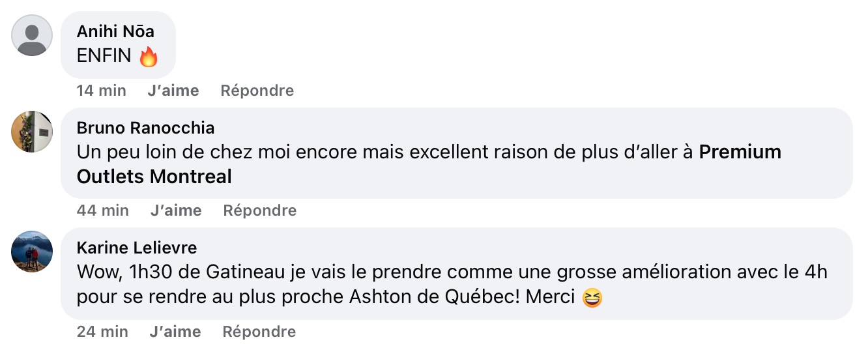Screen dimensions: 868x348
Task: Open Karine Lelievre's profile picture
Action: coord(32,252)
